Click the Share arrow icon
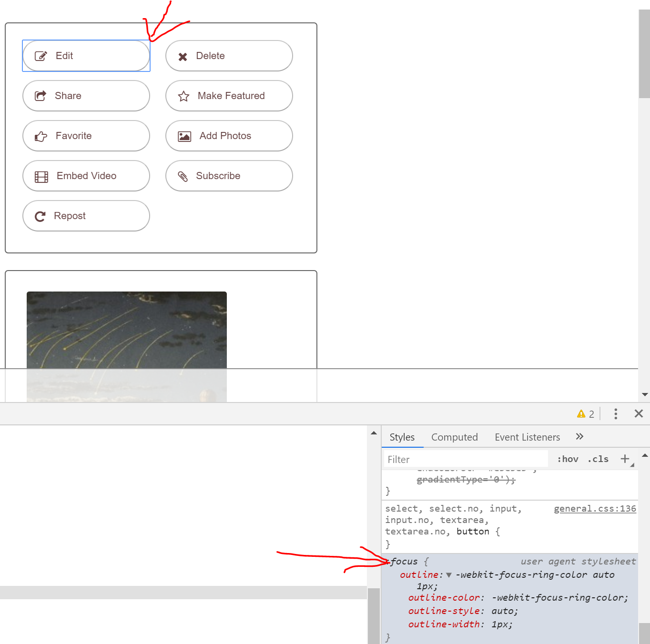This screenshot has height=644, width=650. tap(41, 96)
